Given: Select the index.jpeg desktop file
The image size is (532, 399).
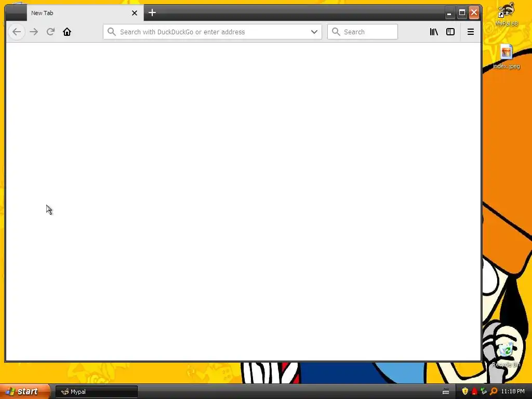Looking at the screenshot, I should [x=506, y=56].
